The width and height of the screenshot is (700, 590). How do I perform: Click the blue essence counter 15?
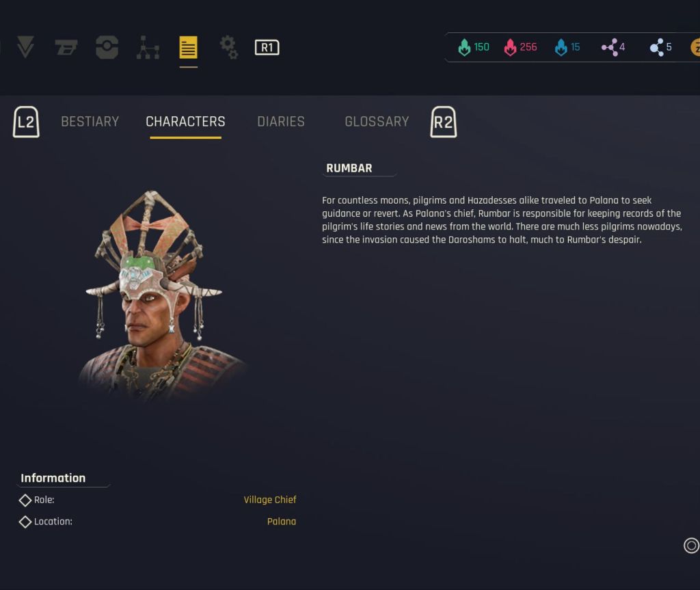(x=567, y=47)
